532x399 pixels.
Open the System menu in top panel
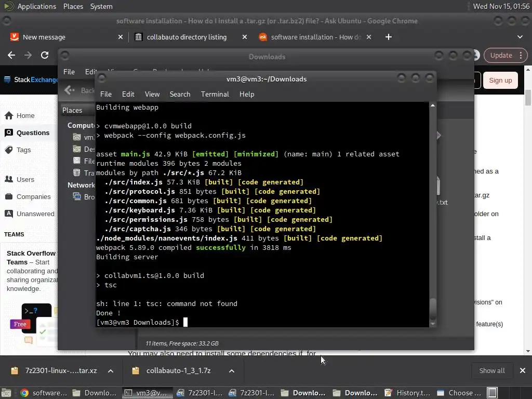(x=101, y=6)
